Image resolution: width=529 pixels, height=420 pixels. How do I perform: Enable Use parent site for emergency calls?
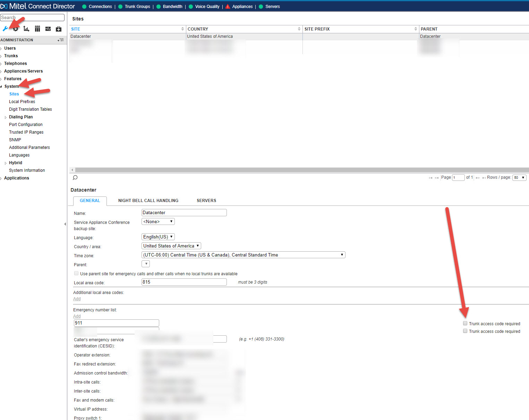(76, 273)
